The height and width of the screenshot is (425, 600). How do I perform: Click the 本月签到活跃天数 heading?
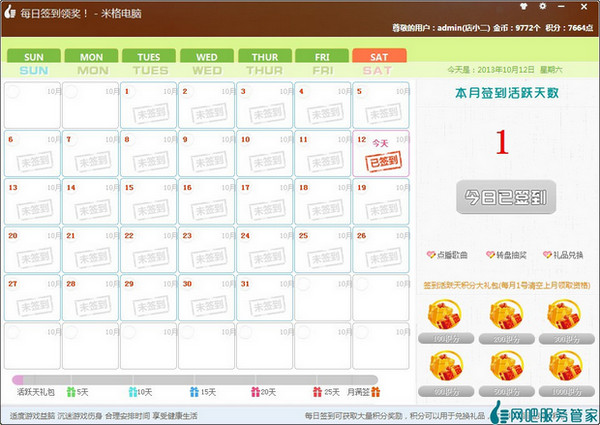coord(507,93)
